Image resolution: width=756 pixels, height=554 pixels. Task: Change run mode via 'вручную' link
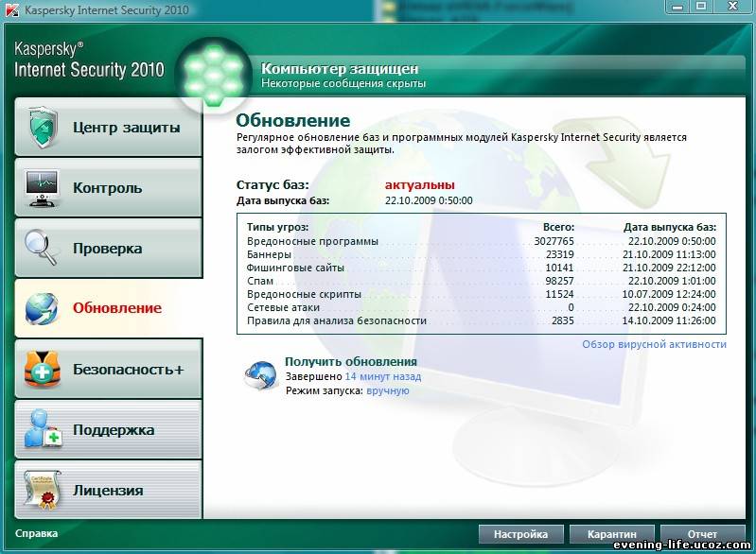point(388,390)
